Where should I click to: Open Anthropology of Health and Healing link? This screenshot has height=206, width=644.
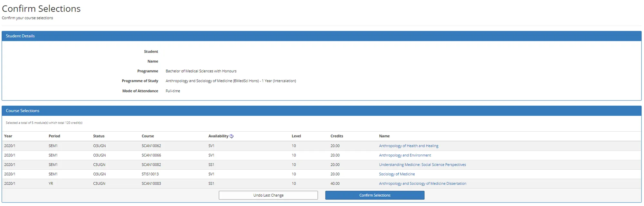pos(409,146)
